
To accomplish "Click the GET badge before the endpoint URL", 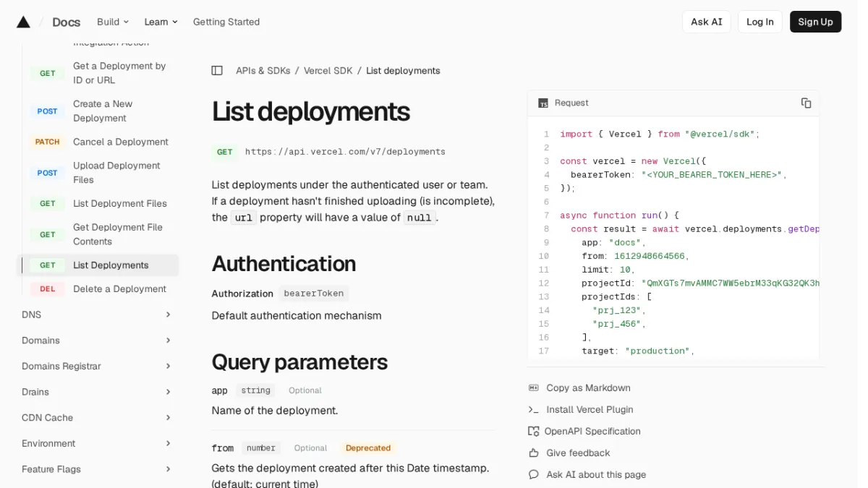I will click(x=225, y=152).
